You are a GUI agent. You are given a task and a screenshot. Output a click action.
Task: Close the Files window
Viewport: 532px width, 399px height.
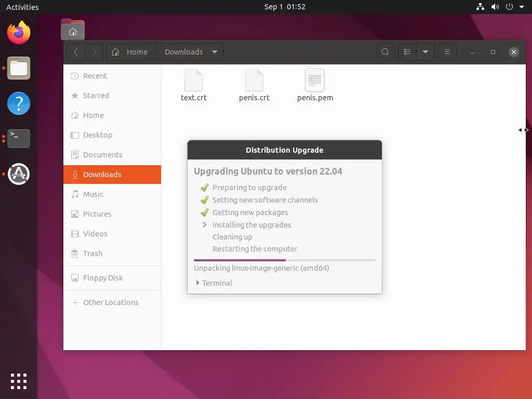pyautogui.click(x=514, y=52)
